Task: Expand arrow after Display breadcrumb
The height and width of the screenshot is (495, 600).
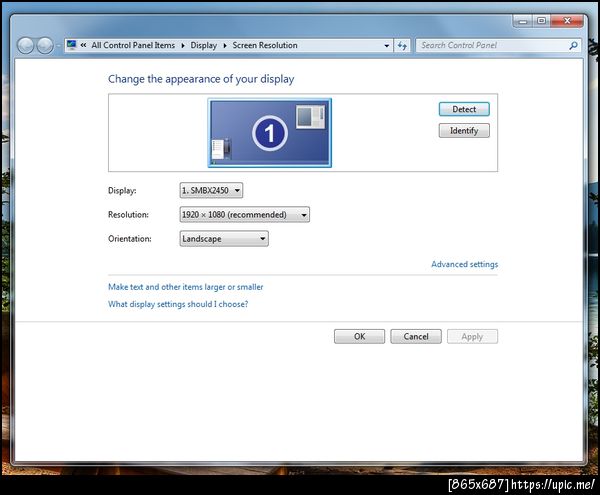Action: coord(225,46)
